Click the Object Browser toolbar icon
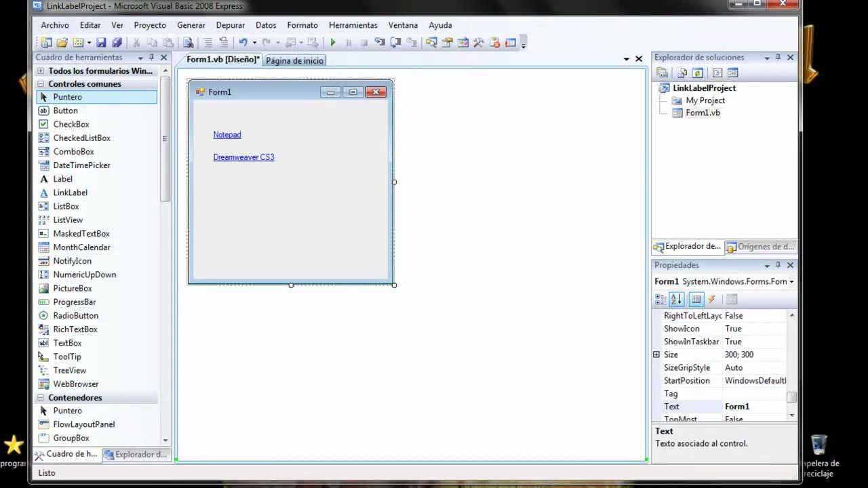The image size is (868, 488). tap(463, 43)
